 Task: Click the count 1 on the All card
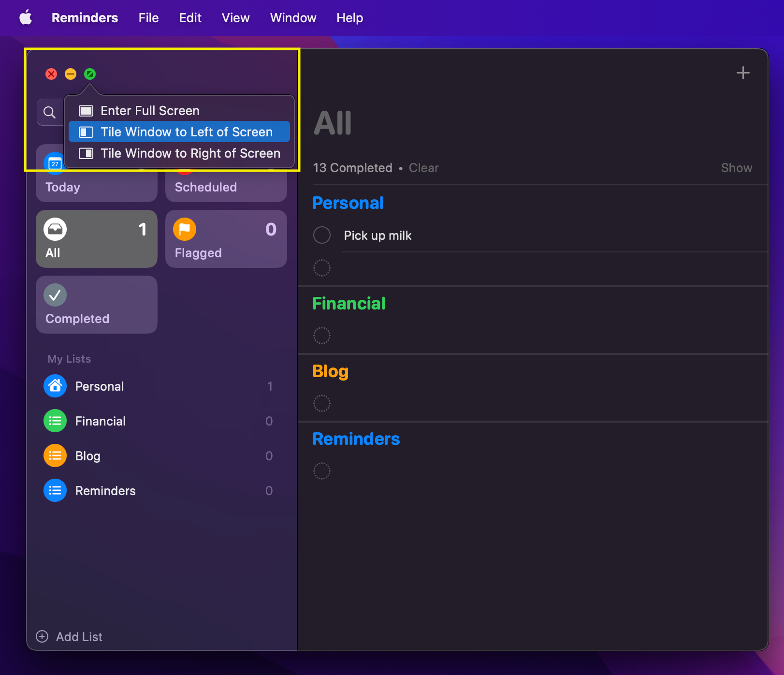click(x=143, y=229)
